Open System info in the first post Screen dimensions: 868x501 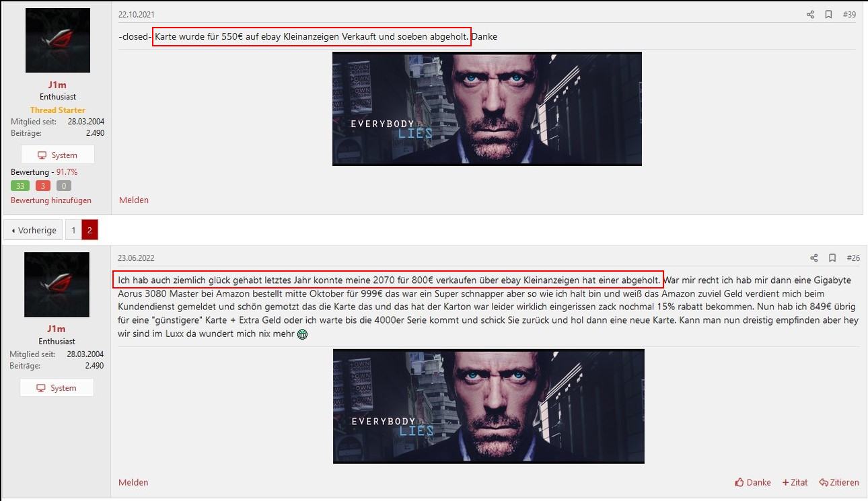[58, 155]
